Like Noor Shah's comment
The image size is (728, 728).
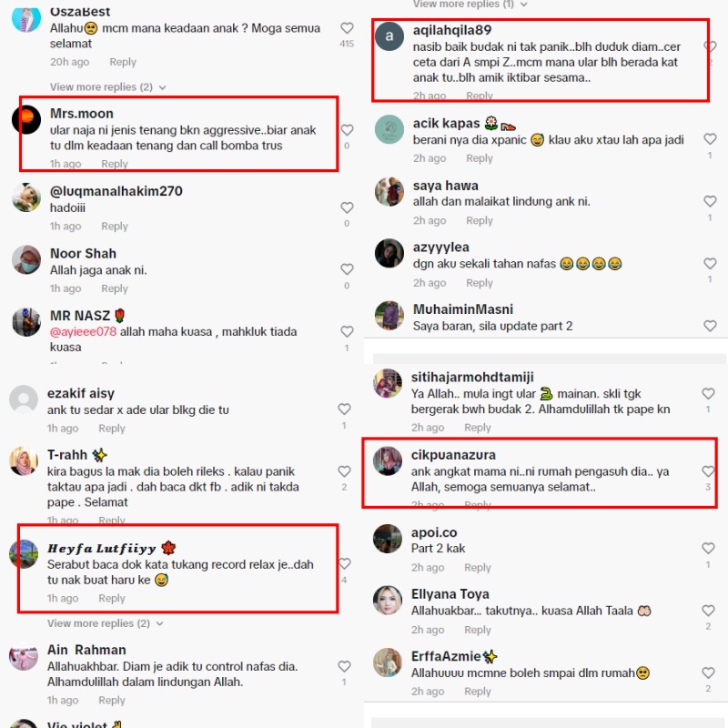point(347,269)
